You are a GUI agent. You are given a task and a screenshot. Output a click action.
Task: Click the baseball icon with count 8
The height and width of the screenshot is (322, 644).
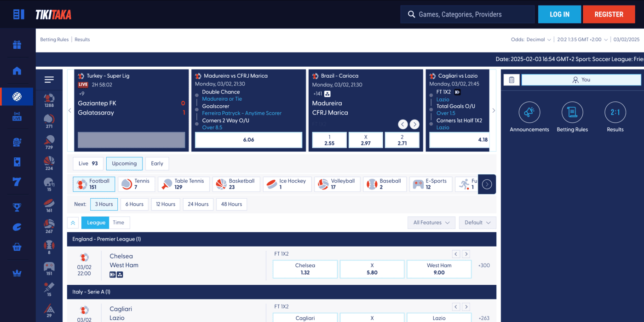point(49,247)
